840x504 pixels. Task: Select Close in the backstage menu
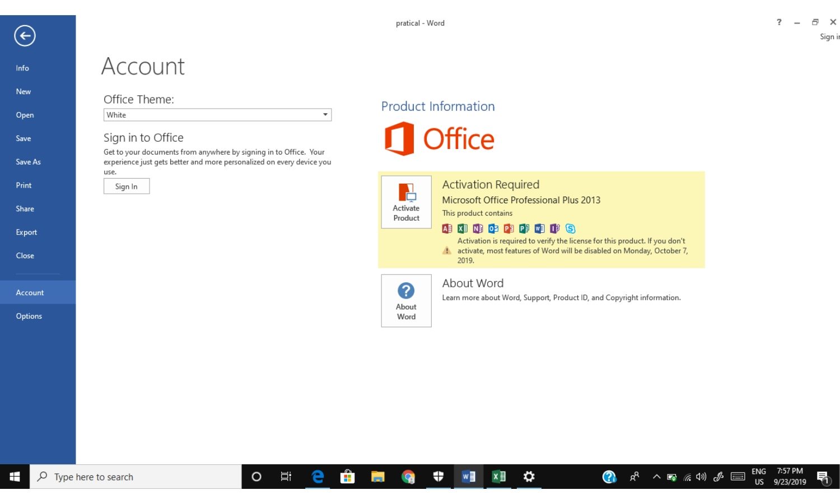[25, 256]
